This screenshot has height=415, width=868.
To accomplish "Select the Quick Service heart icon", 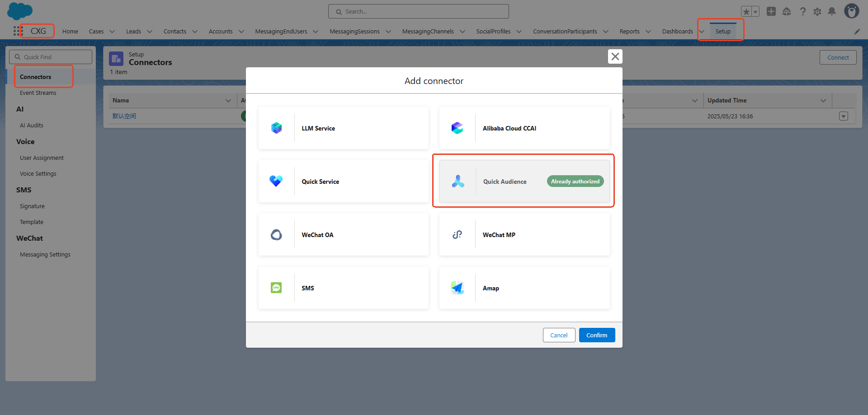I will point(276,181).
